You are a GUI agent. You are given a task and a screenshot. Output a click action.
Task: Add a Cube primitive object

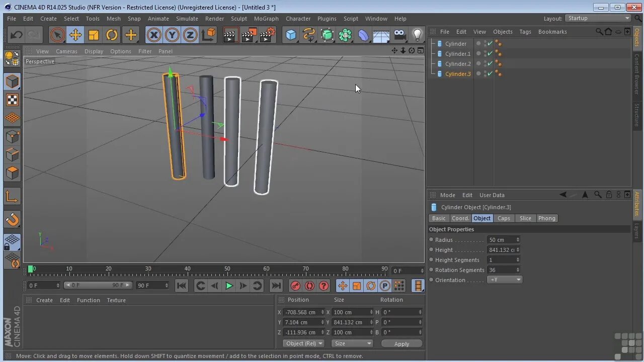(x=291, y=35)
